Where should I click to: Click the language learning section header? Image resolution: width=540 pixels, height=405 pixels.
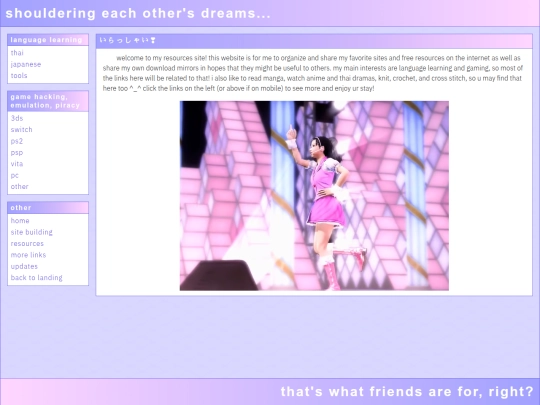coord(48,40)
